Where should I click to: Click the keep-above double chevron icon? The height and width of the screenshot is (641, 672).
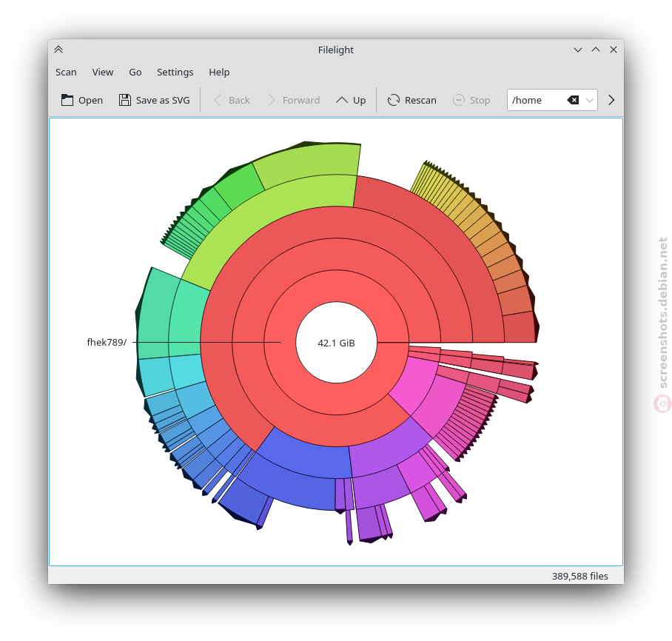pyautogui.click(x=58, y=50)
